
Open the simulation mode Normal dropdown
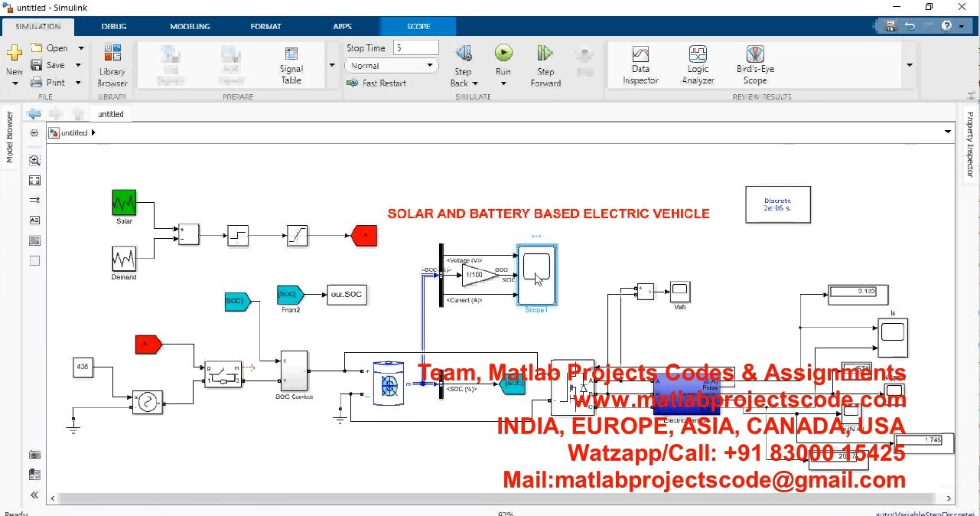392,66
